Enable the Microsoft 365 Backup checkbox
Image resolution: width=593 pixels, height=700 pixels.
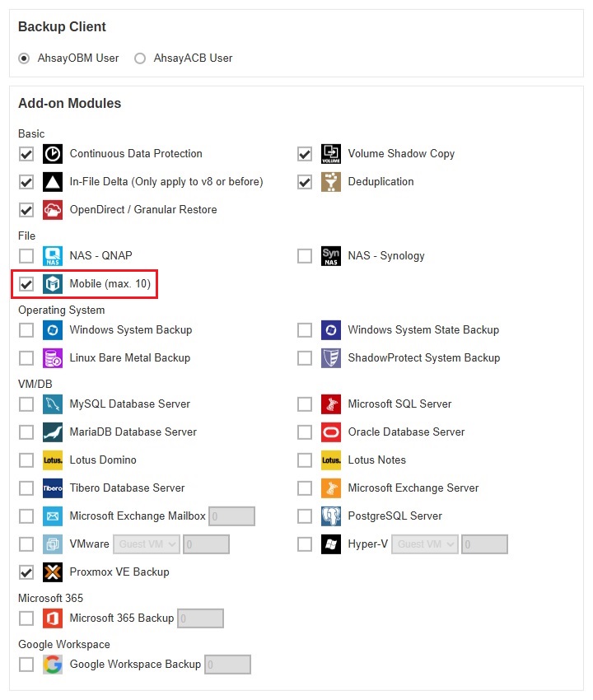coord(26,618)
